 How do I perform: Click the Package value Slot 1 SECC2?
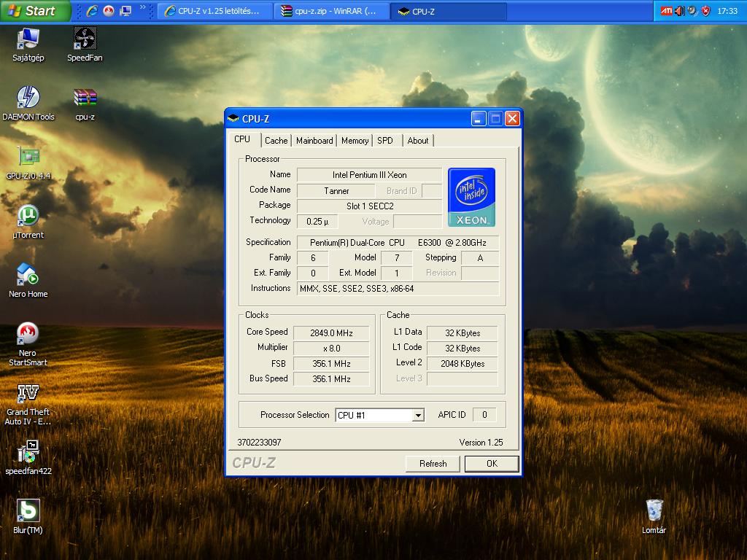[x=369, y=206]
